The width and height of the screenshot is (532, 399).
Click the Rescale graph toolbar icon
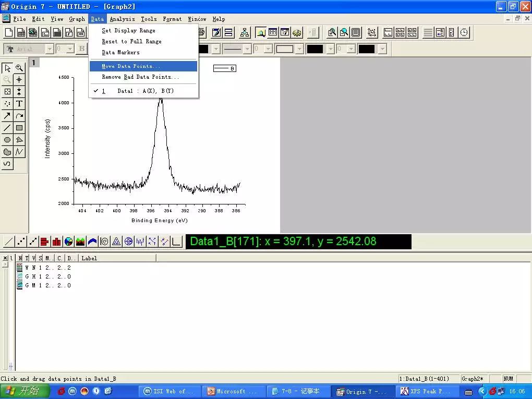click(372, 32)
